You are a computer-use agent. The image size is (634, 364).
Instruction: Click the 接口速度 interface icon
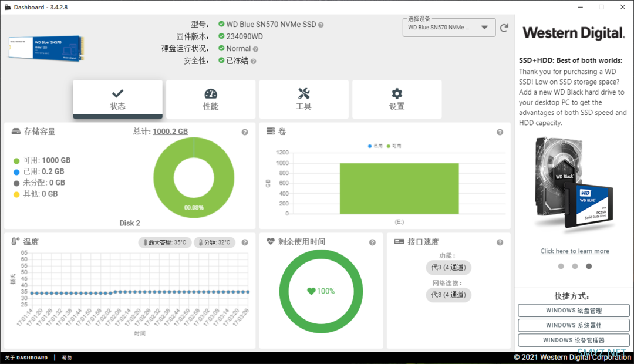(399, 241)
